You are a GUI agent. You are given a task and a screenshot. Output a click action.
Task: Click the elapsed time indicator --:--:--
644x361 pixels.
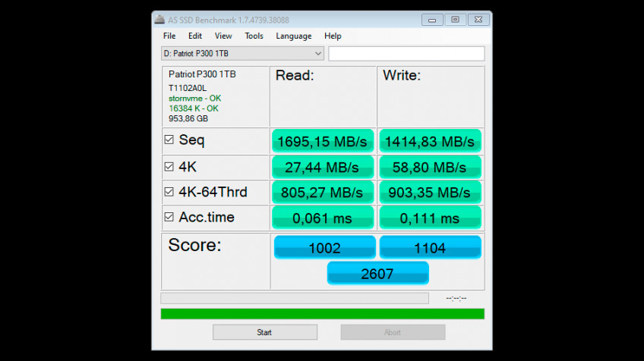pos(456,298)
